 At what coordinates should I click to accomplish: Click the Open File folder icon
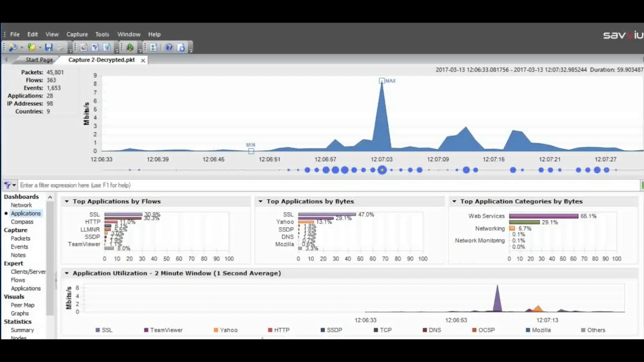point(31,47)
